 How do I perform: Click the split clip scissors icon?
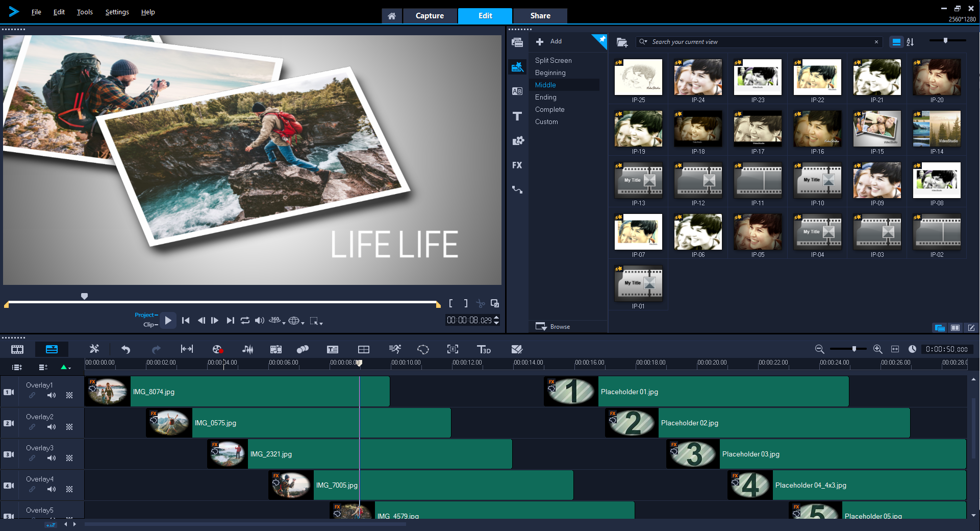click(x=480, y=304)
